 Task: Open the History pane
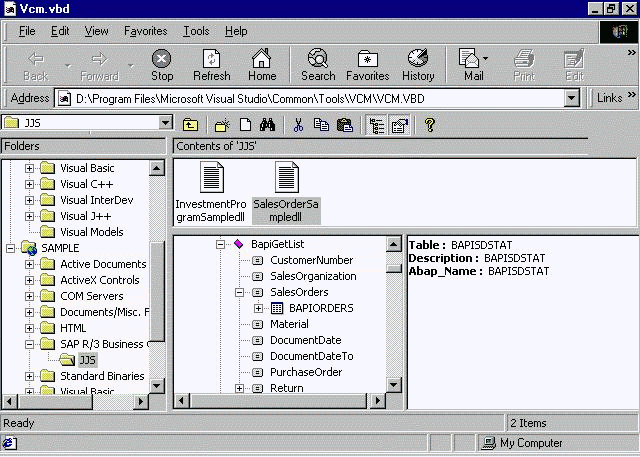pyautogui.click(x=418, y=65)
